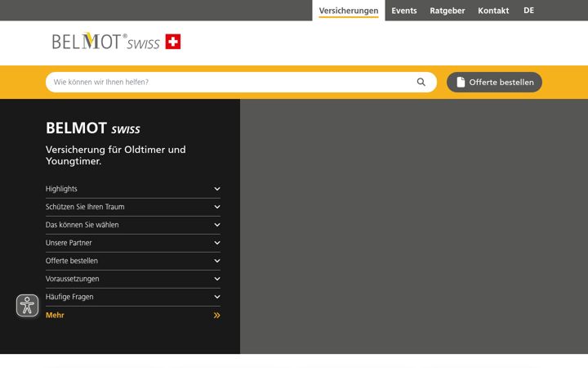Expand the Häufige Fragen chevron
This screenshot has height=368, width=588.
(217, 297)
